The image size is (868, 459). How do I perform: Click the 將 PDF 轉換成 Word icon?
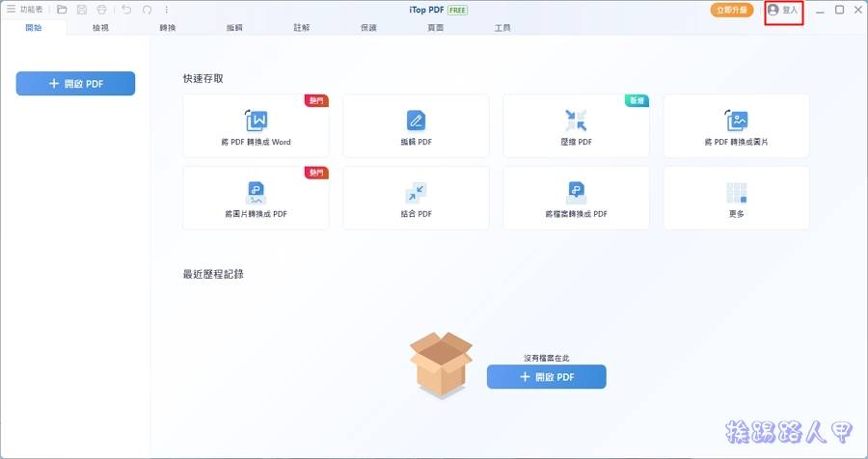tap(257, 121)
